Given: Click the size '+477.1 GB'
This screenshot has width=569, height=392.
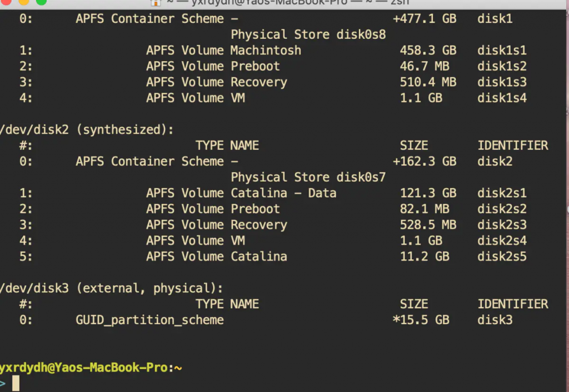Looking at the screenshot, I should [425, 19].
